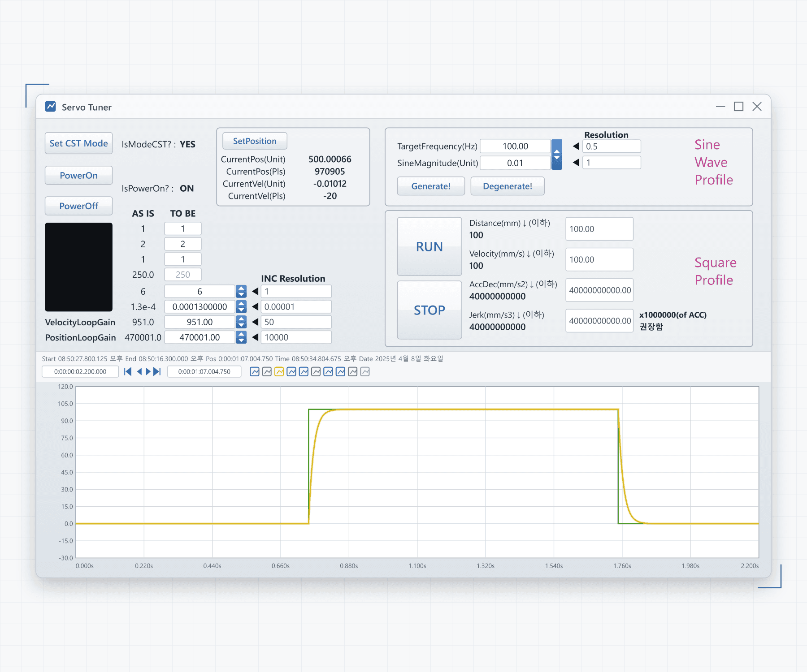This screenshot has width=807, height=672.
Task: Toggle the first blue chart trace icon
Action: pos(255,371)
